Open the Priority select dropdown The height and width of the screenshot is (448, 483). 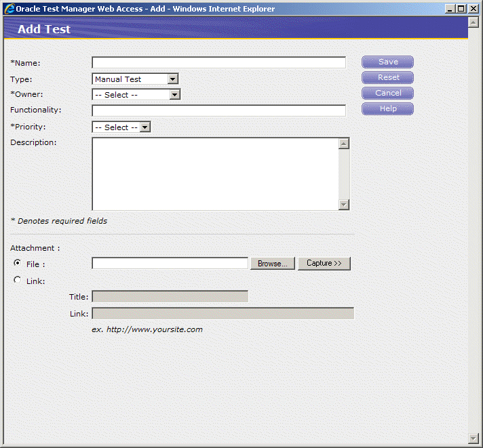click(121, 127)
